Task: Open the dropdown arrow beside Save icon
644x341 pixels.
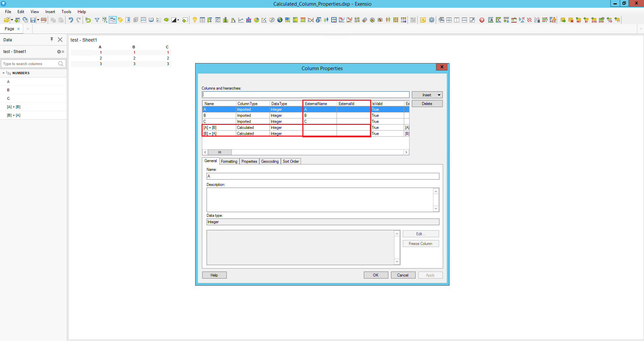Action: pyautogui.click(x=38, y=20)
